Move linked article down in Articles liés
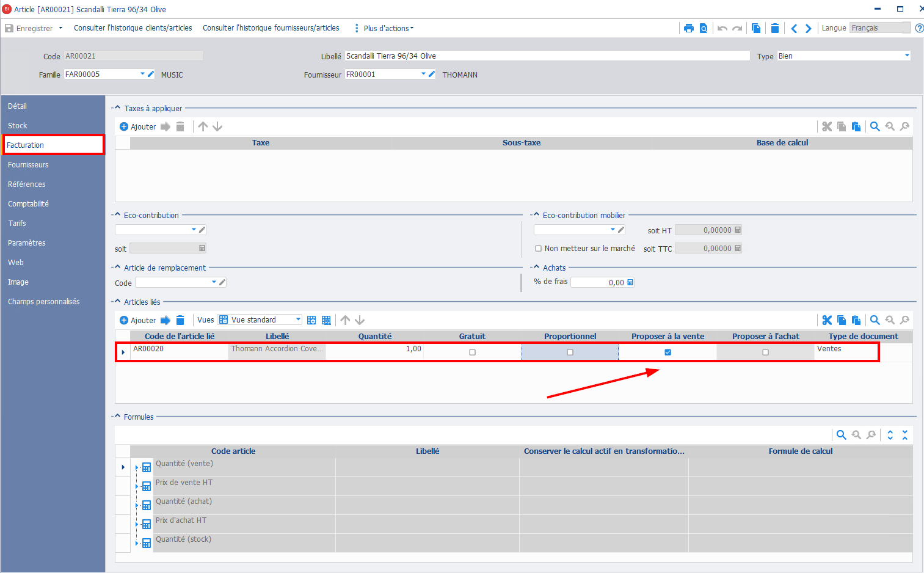Viewport: 924px width, 573px height. 360,320
